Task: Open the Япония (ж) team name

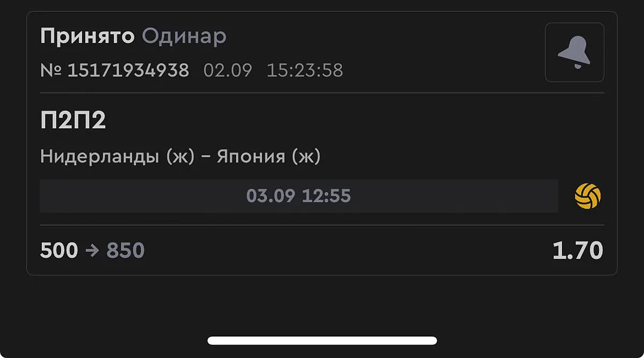Action: point(268,157)
